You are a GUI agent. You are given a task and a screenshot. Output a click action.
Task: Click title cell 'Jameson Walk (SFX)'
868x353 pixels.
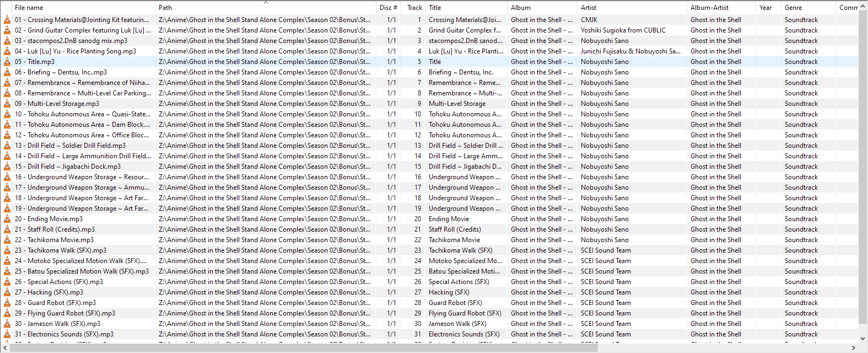pos(457,323)
